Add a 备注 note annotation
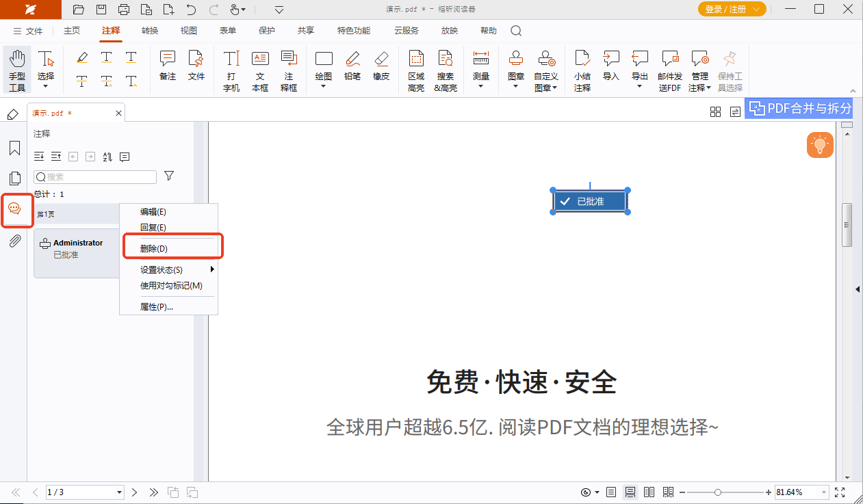Viewport: 863px width, 504px height. coord(168,66)
